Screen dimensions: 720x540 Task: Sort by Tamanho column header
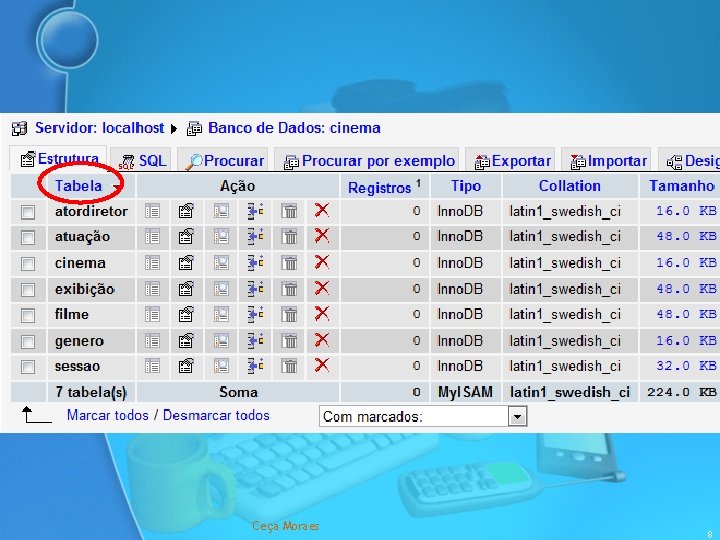(x=681, y=186)
